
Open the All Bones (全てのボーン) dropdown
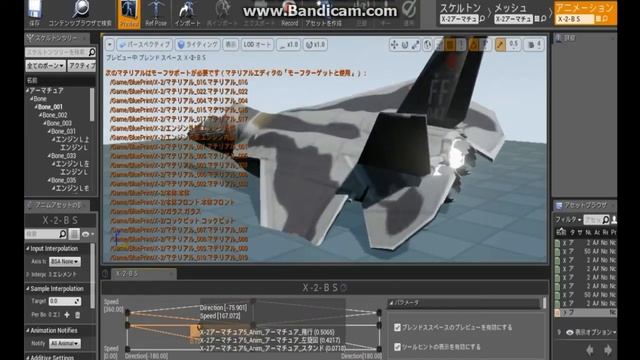(45, 65)
